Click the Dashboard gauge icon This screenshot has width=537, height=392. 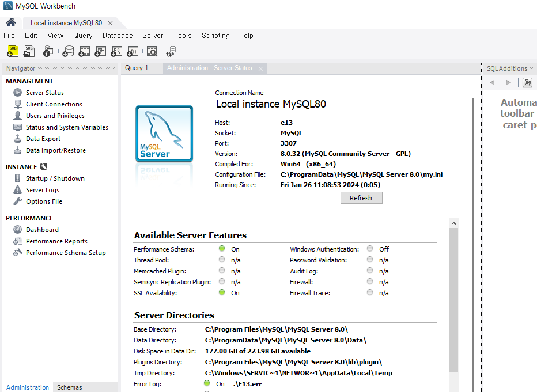(17, 230)
